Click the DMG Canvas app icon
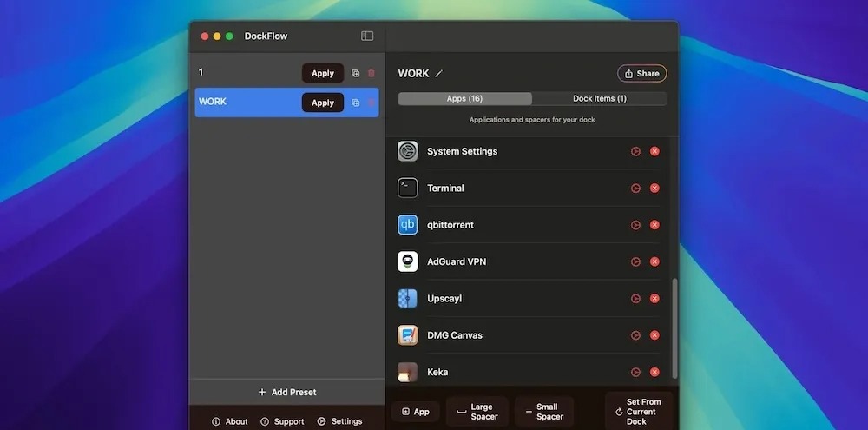Screen dimensions: 868x430 click(407, 335)
